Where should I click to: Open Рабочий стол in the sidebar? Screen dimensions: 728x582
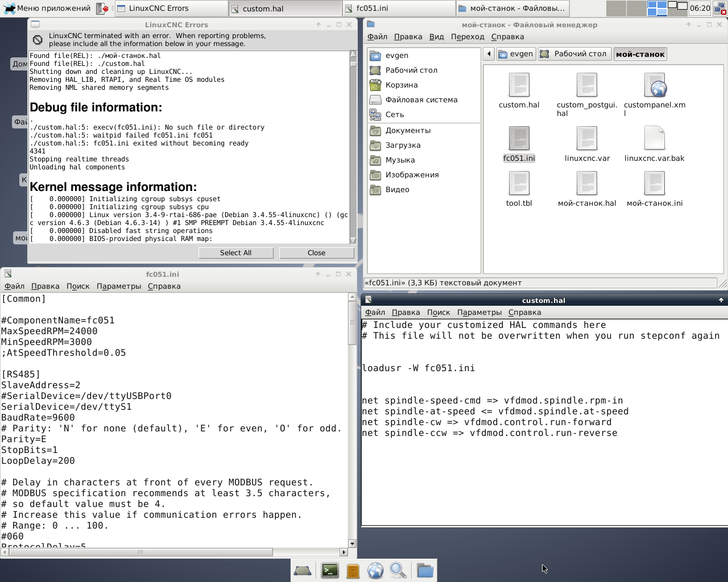click(411, 70)
